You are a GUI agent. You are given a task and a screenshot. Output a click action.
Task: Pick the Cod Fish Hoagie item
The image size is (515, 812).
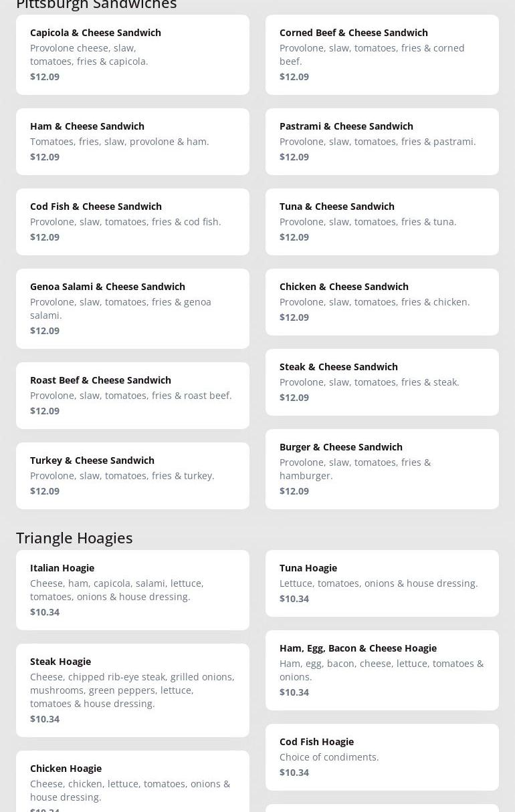point(382,757)
